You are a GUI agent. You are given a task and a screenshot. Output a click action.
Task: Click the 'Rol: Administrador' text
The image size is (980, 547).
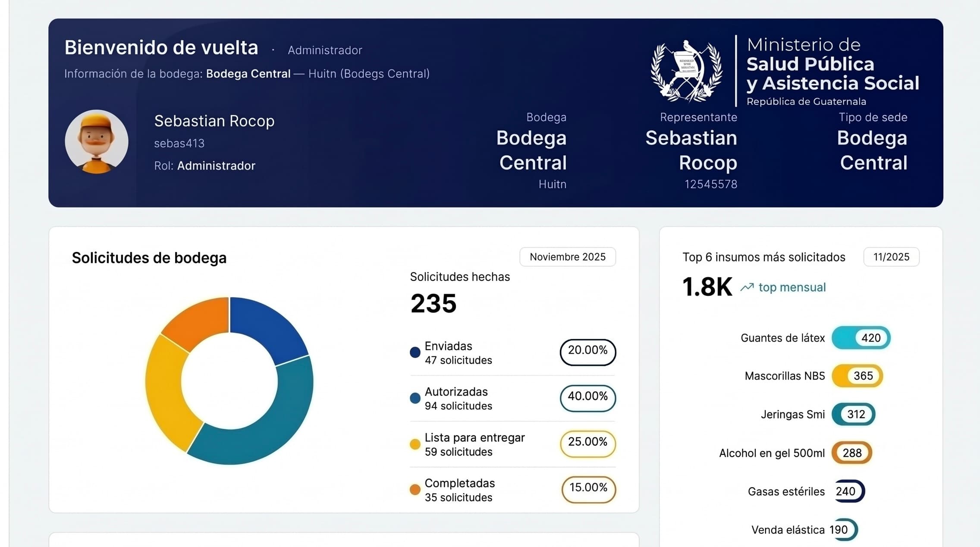[205, 166]
